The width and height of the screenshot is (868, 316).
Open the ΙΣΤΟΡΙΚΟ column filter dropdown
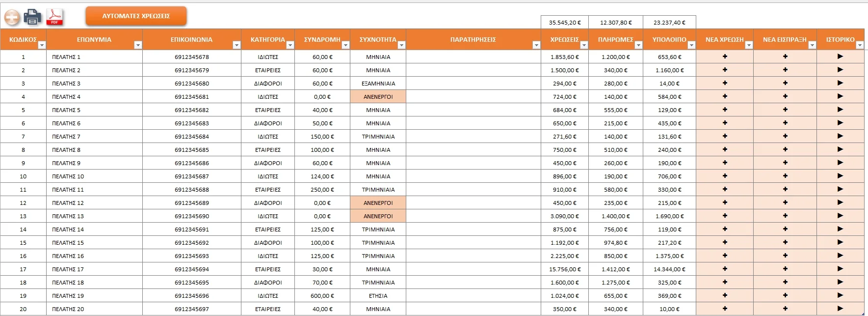tap(860, 45)
